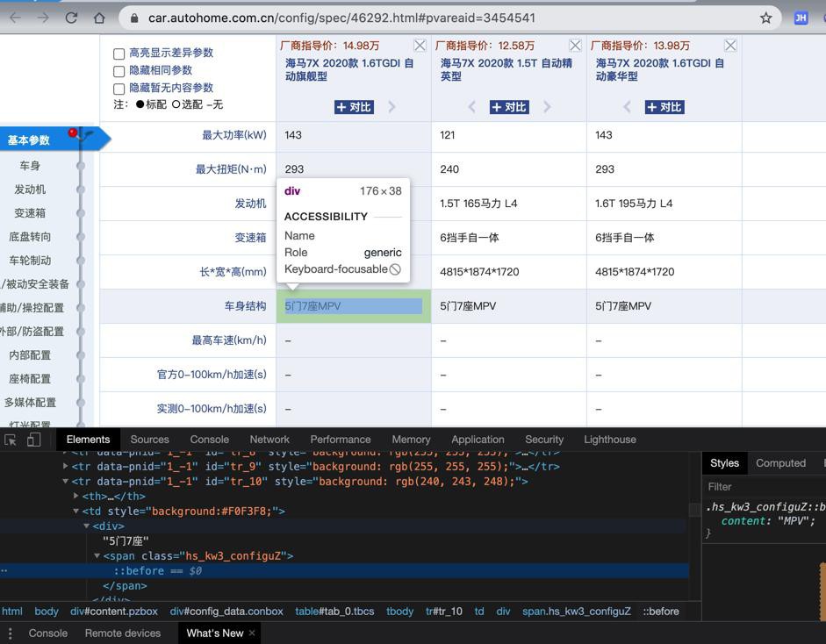Switch to the Performance tab
Image resolution: width=826 pixels, height=644 pixels.
[x=341, y=440]
